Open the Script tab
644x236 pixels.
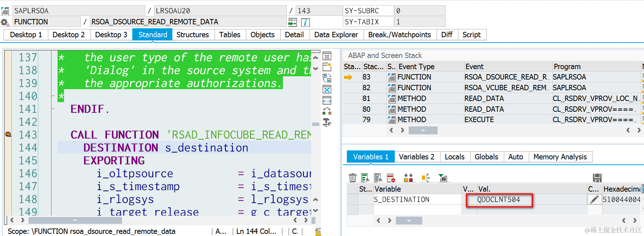pyautogui.click(x=472, y=35)
